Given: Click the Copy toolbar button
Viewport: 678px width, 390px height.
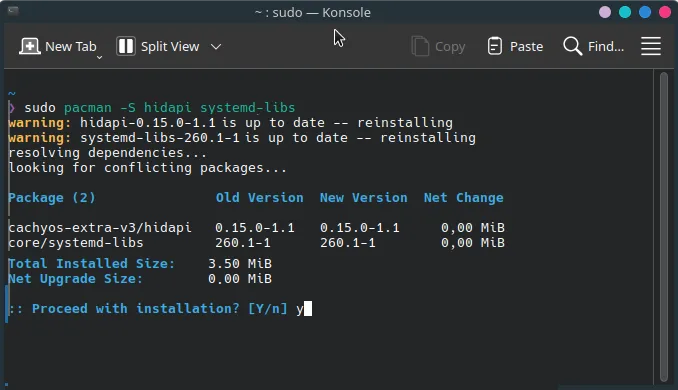Looking at the screenshot, I should coord(438,46).
